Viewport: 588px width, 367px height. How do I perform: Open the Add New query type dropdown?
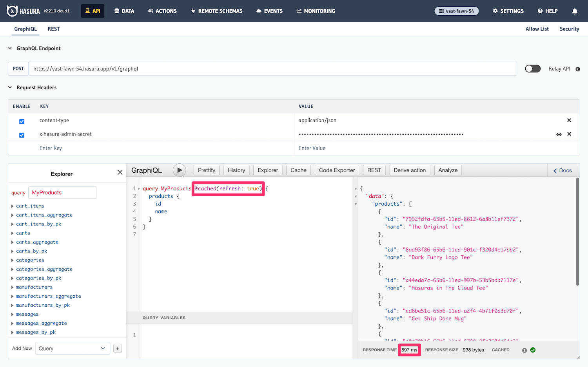click(x=72, y=348)
